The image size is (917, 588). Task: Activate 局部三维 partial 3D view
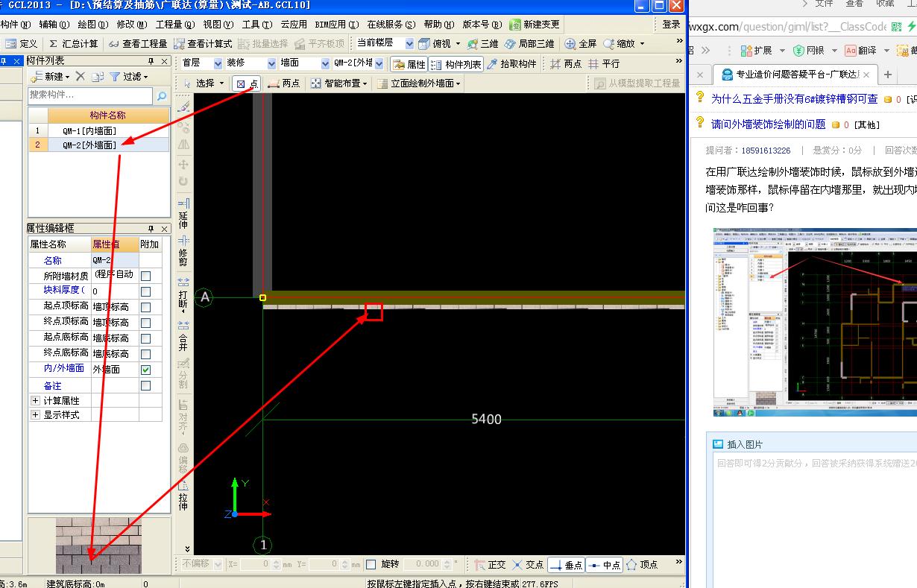529,44
